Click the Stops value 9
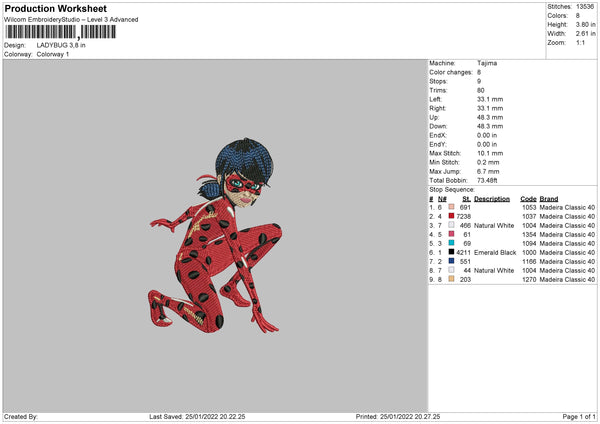 pyautogui.click(x=479, y=81)
